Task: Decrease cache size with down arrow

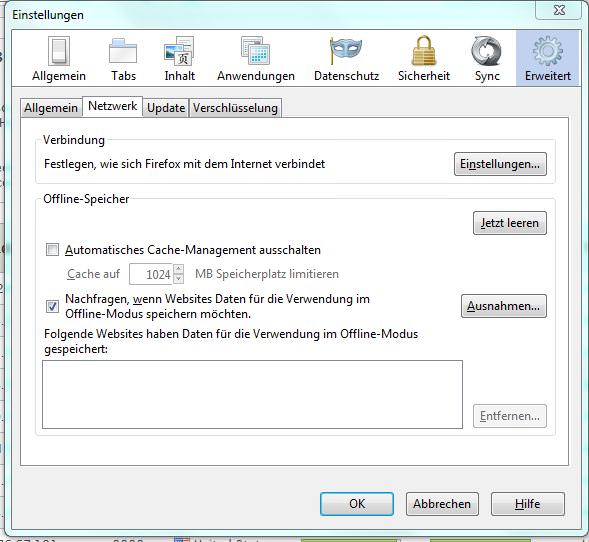Action: (178, 278)
